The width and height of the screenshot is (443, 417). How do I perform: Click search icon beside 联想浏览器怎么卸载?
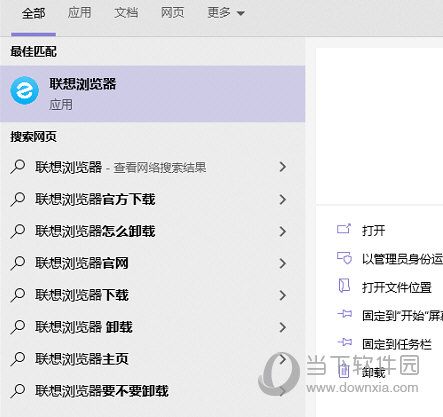click(x=18, y=231)
